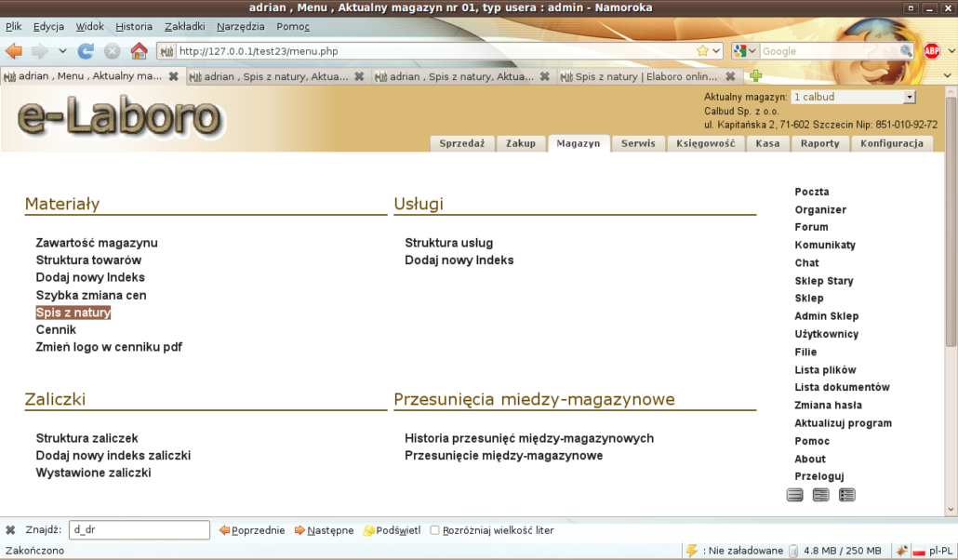
Task: Go to browser home page icon
Action: [139, 51]
